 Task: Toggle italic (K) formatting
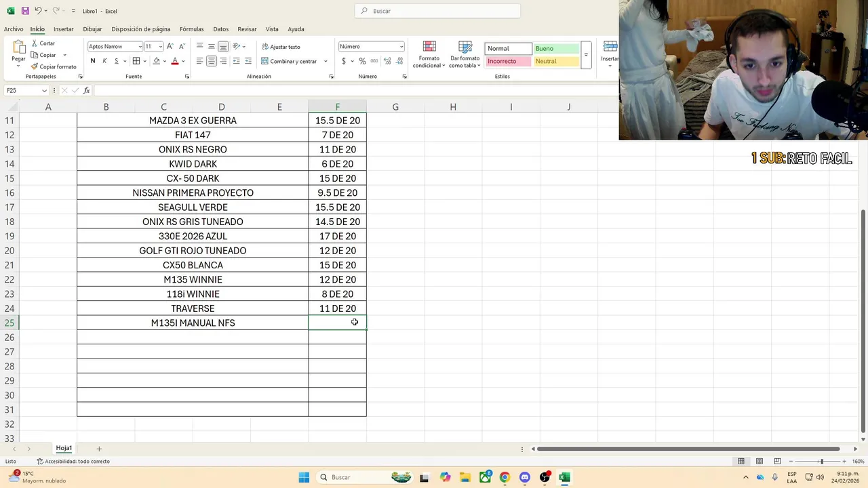pyautogui.click(x=104, y=61)
